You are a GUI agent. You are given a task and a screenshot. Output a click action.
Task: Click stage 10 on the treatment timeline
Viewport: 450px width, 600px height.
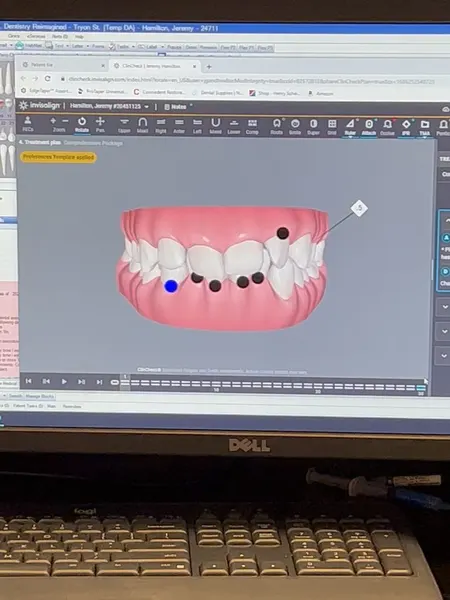pyautogui.click(x=216, y=383)
